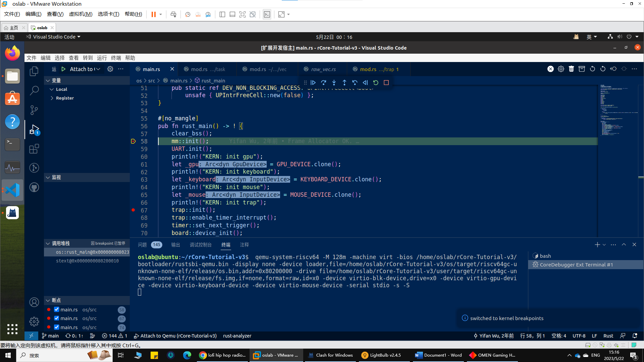Switch to raw_vec.rs editor tab
644x362 pixels.
pos(322,69)
